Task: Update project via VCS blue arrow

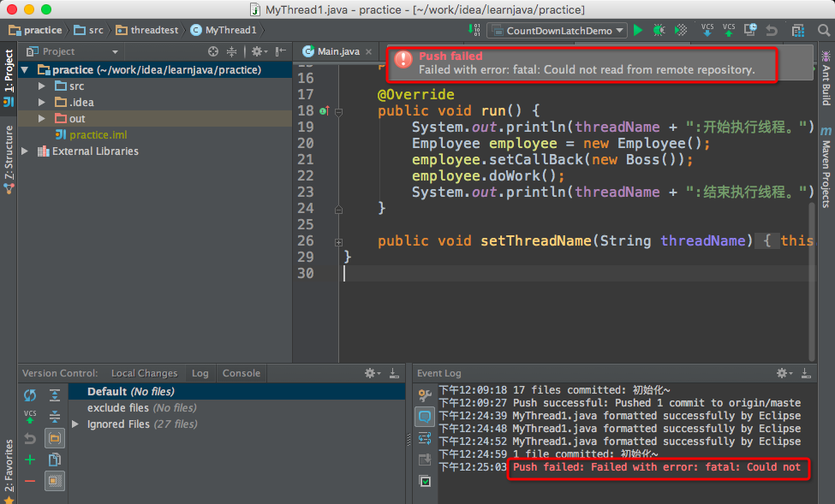Action: (707, 30)
